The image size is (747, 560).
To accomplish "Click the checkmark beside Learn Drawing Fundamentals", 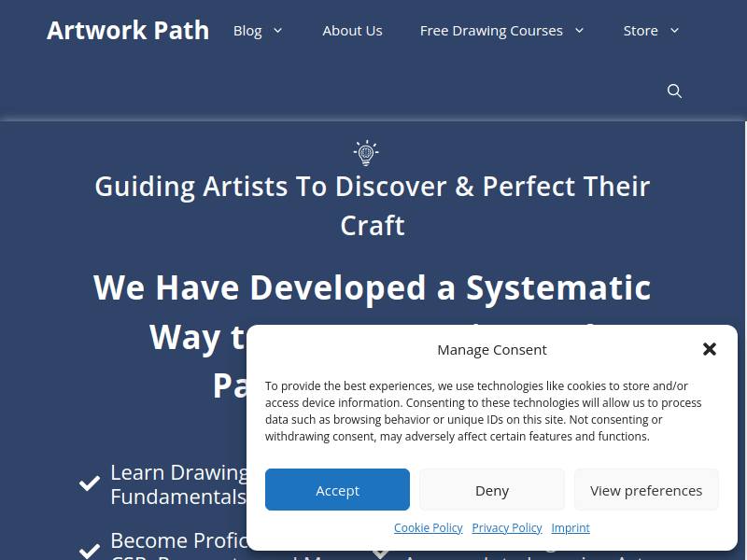I will (89, 483).
